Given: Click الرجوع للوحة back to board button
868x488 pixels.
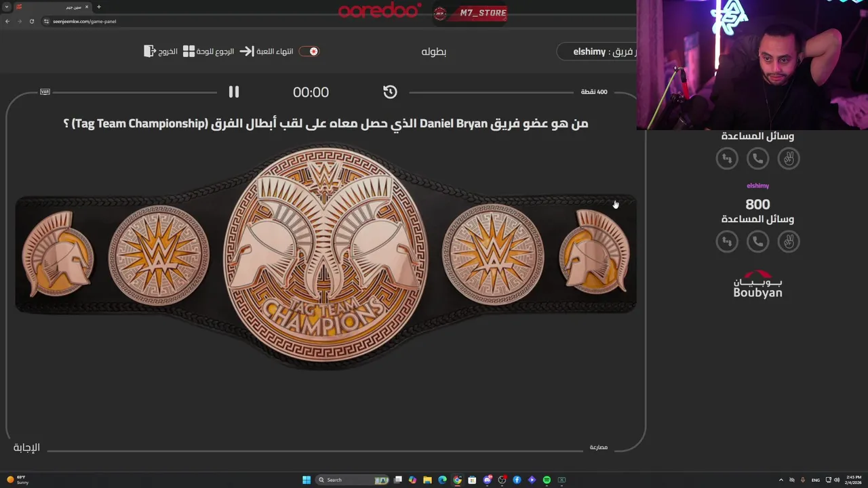Looking at the screenshot, I should pyautogui.click(x=209, y=51).
